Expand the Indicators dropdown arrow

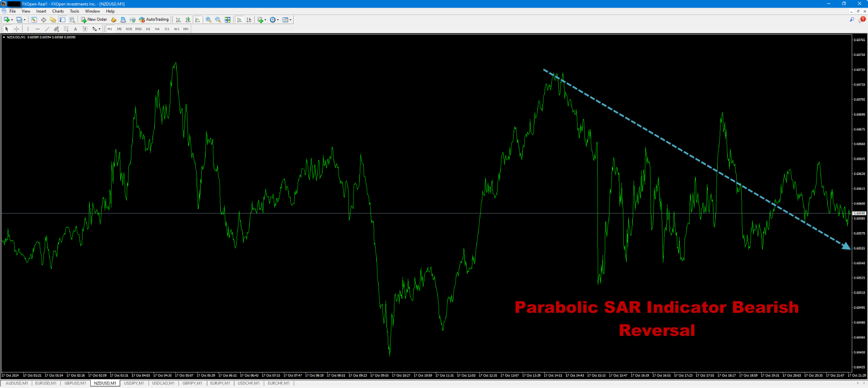pyautogui.click(x=265, y=19)
